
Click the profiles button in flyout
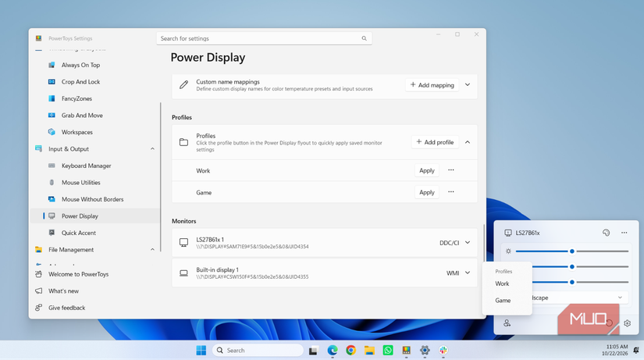click(507, 323)
